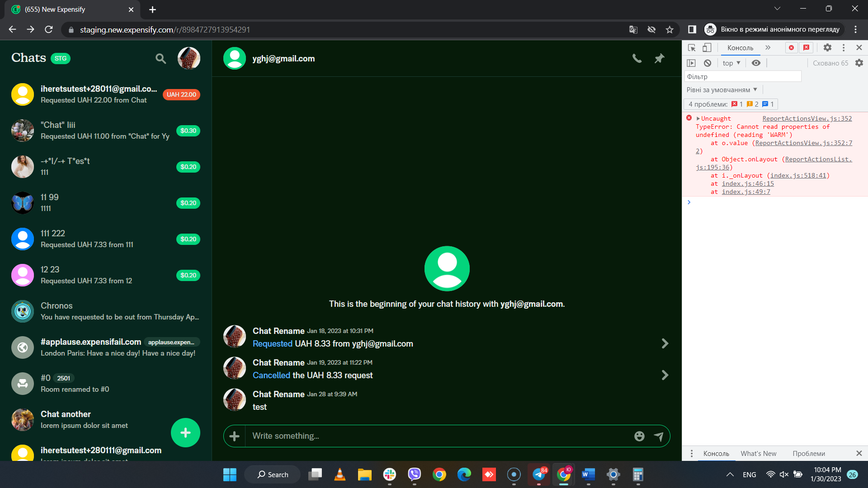Click the Write something message field
This screenshot has width=868, height=488.
[x=439, y=436]
